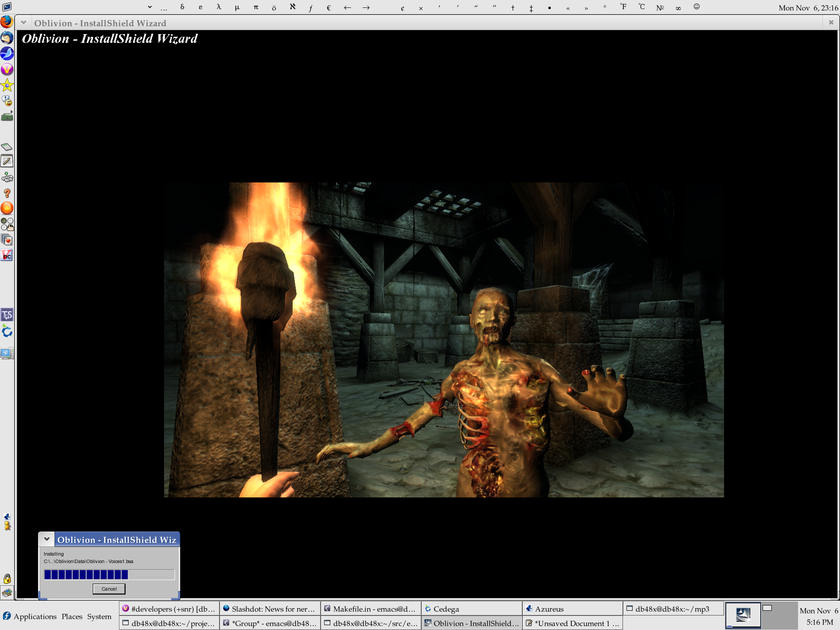Open the purple V chat launcher
840x630 pixels.
click(7, 70)
